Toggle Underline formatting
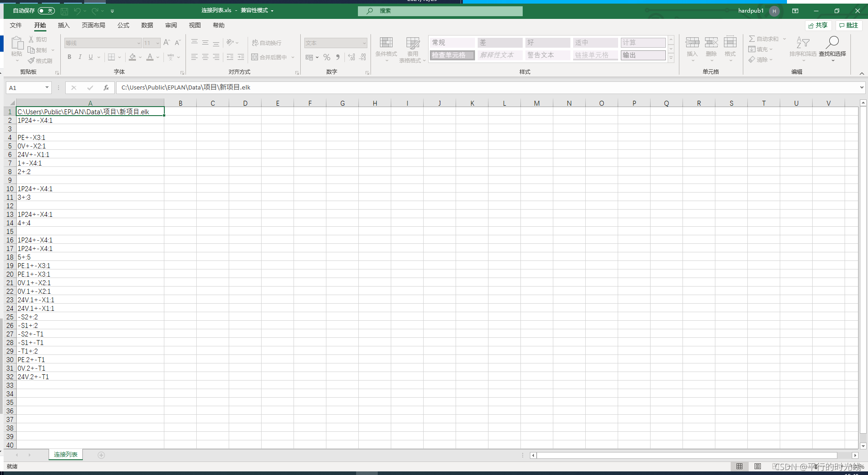The height and width of the screenshot is (475, 868). coord(90,57)
